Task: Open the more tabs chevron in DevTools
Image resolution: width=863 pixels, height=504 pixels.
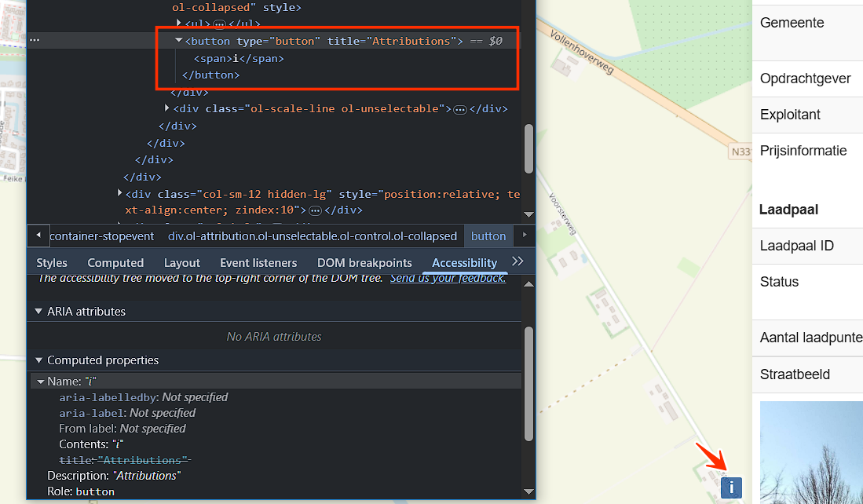Action: [517, 261]
